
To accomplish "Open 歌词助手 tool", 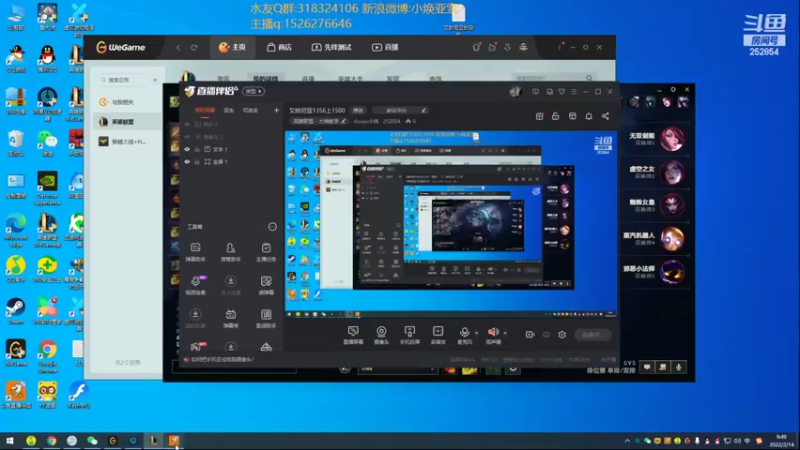I will (266, 318).
